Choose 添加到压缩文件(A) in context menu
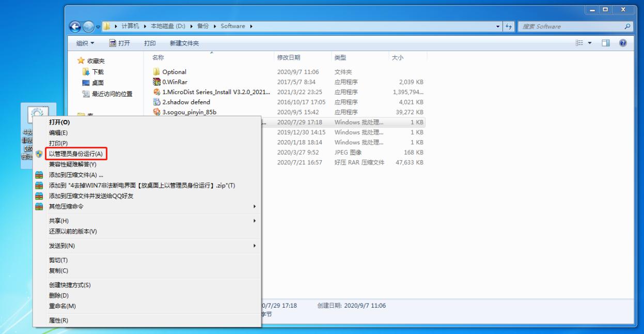 [76, 175]
